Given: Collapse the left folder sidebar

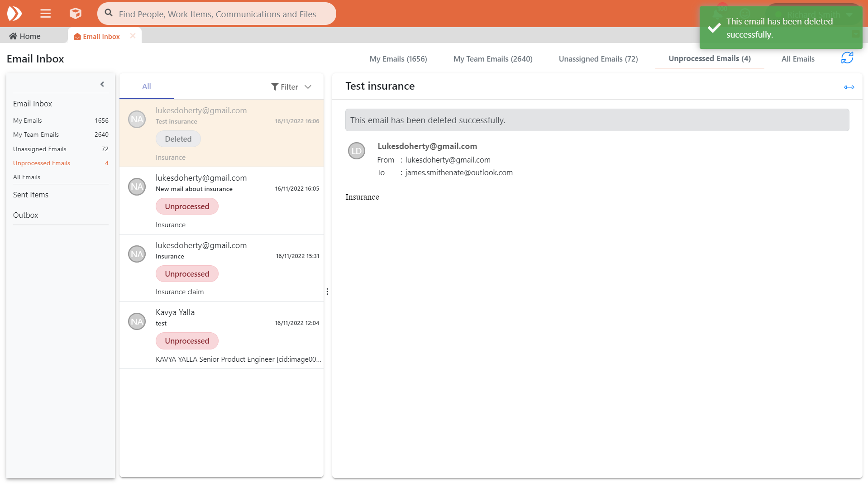Looking at the screenshot, I should (102, 84).
